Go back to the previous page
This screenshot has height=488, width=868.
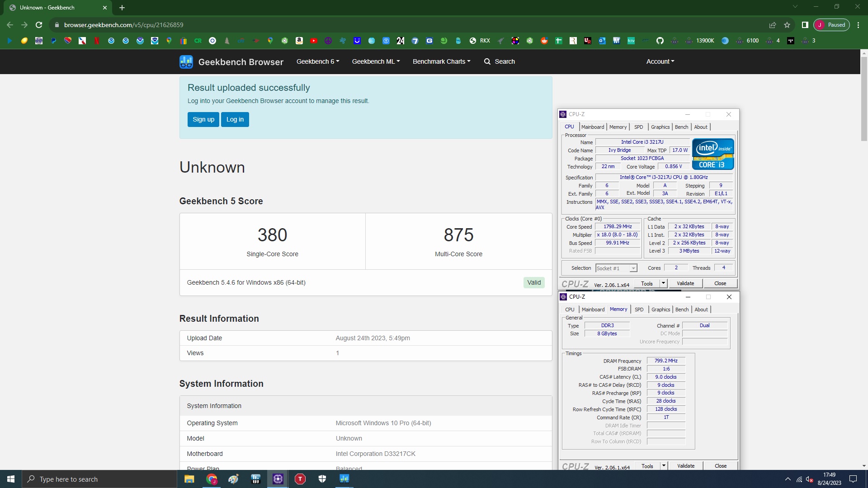tap(10, 25)
